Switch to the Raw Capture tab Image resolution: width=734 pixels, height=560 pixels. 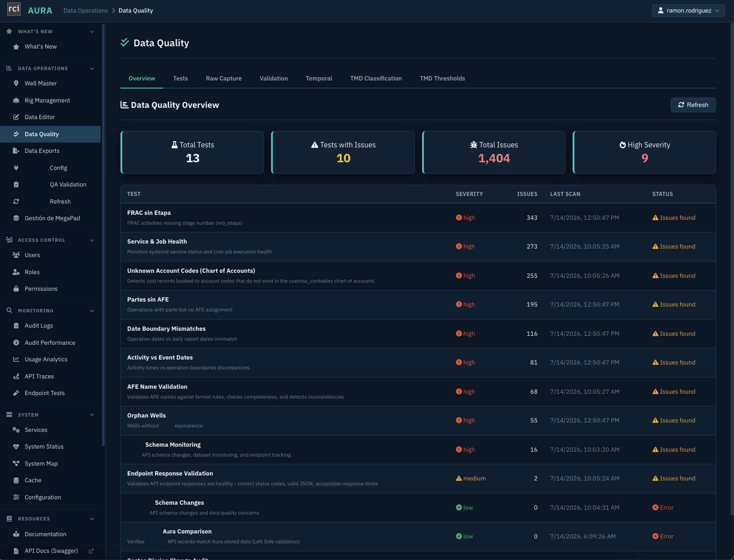(223, 78)
